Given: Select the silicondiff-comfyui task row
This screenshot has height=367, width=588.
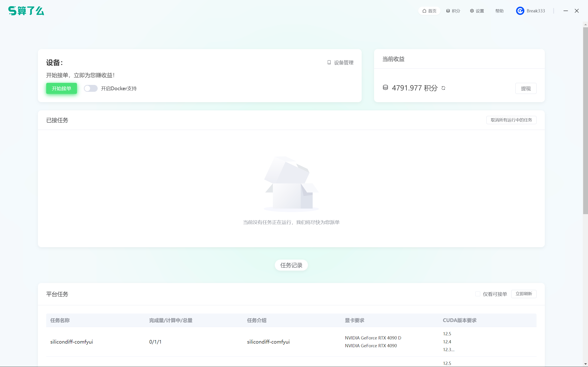Looking at the screenshot, I should point(71,342).
